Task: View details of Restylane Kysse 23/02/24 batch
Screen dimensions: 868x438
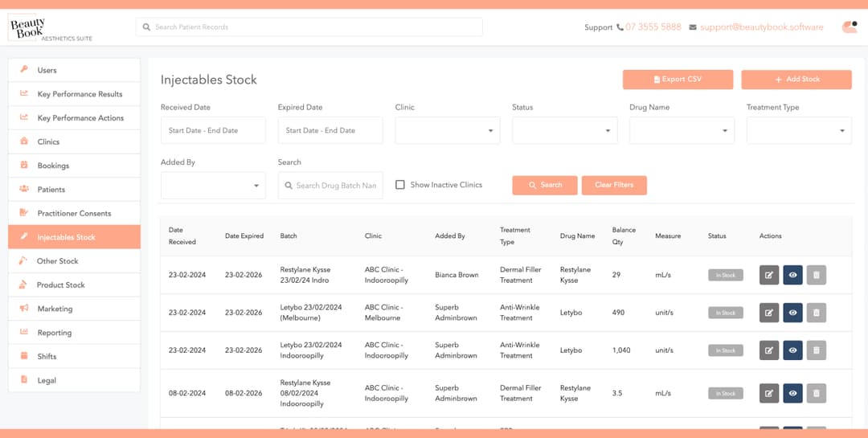Action: 792,275
